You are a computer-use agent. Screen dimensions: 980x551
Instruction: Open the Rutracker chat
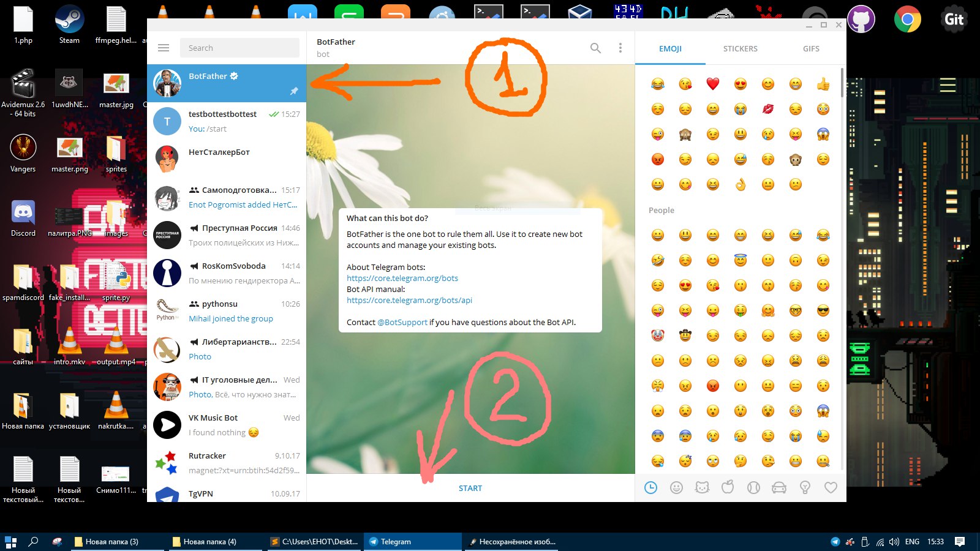tap(227, 463)
